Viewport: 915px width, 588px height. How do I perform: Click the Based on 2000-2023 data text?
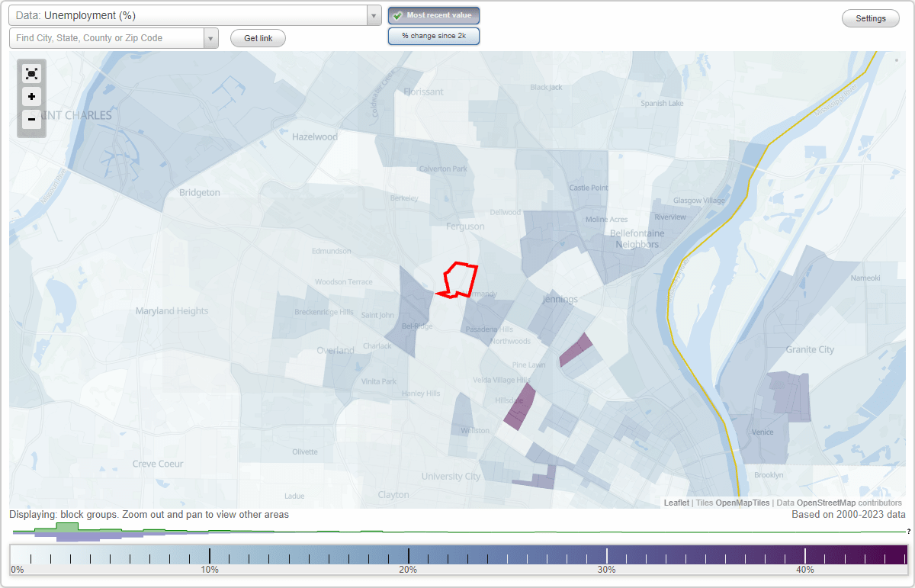(x=849, y=515)
